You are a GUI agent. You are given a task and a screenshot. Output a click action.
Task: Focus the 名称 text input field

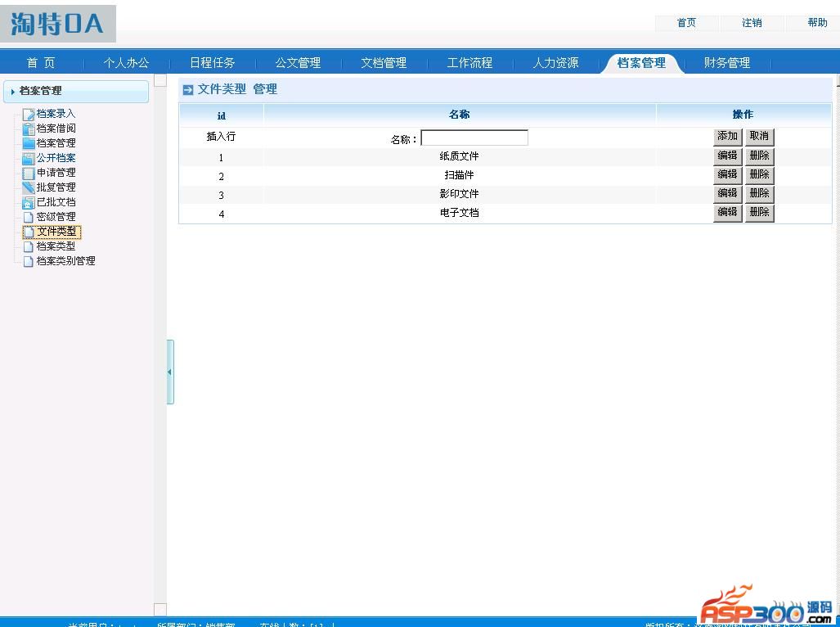pos(474,138)
